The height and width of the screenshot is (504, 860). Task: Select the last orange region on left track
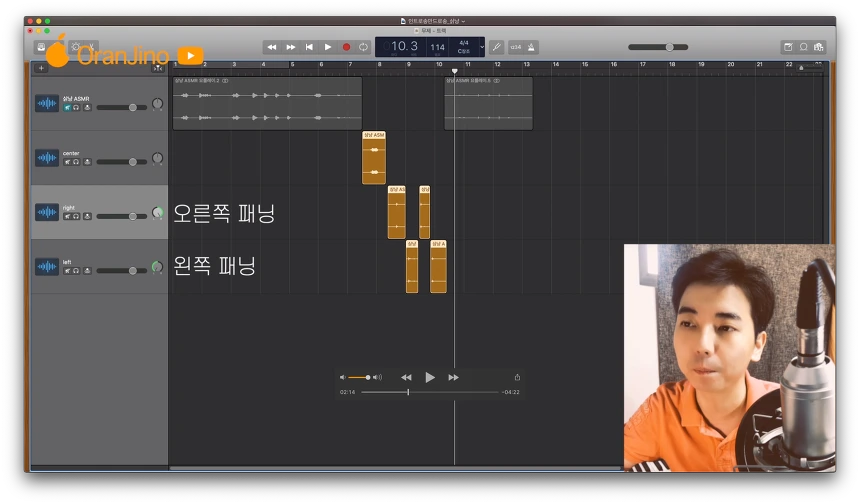pyautogui.click(x=438, y=267)
